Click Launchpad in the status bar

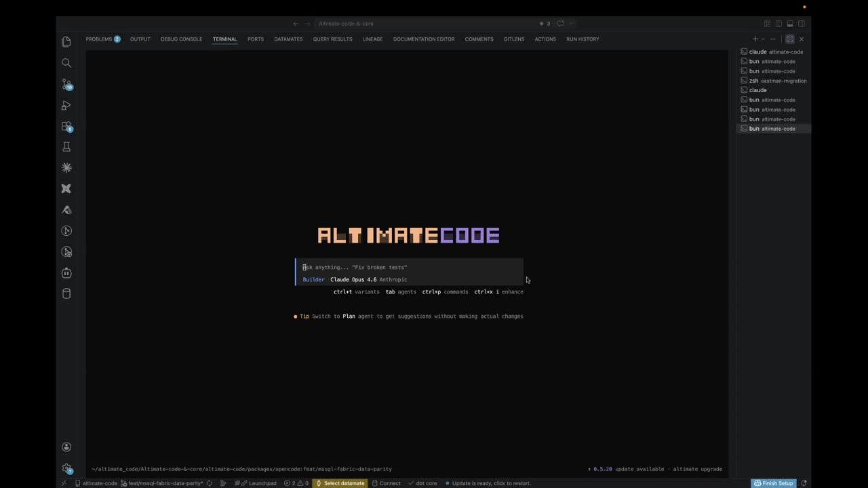[256, 483]
